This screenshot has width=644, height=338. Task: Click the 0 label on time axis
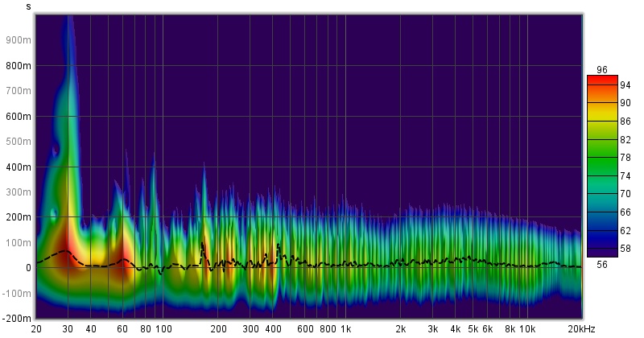tap(27, 267)
